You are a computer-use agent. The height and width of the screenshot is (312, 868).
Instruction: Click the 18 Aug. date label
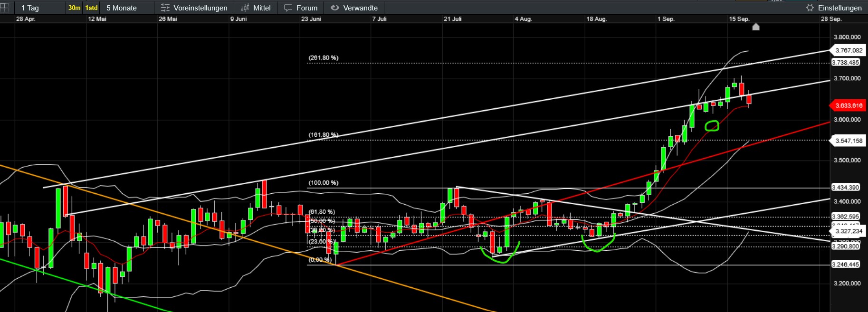point(596,19)
